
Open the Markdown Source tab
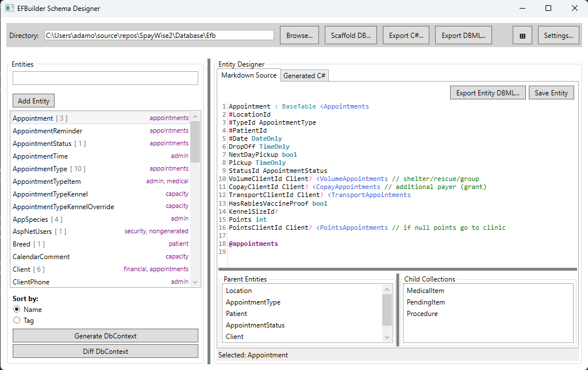[249, 75]
